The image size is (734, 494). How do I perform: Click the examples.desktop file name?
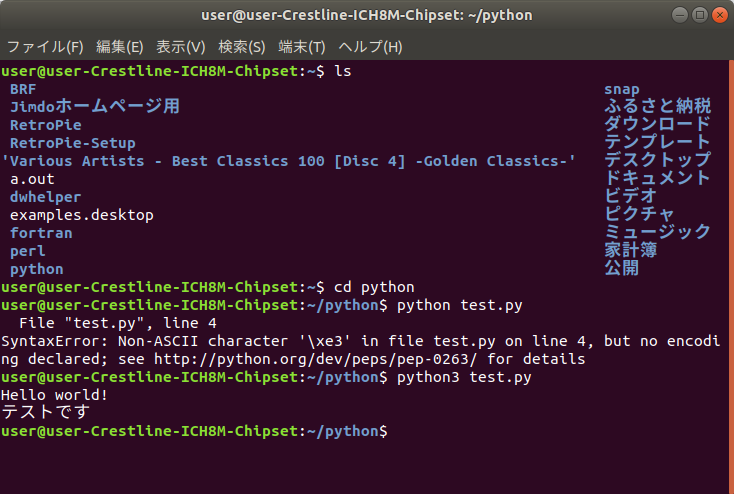pos(82,215)
